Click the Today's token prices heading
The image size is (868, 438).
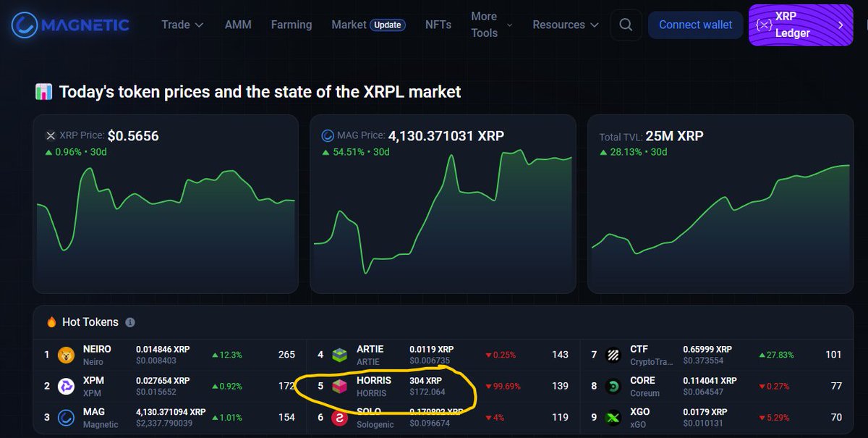pyautogui.click(x=260, y=92)
